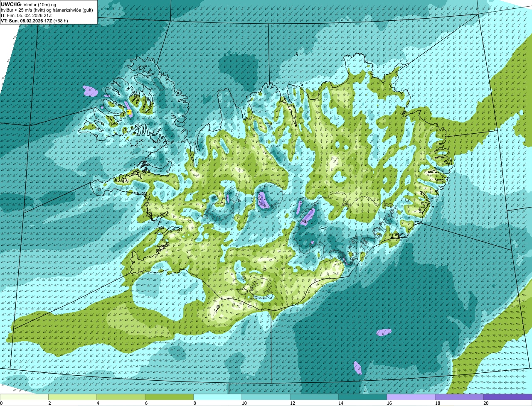Select the 10–12 m/s legend color block
The width and height of the screenshot is (532, 406).
coord(266,397)
